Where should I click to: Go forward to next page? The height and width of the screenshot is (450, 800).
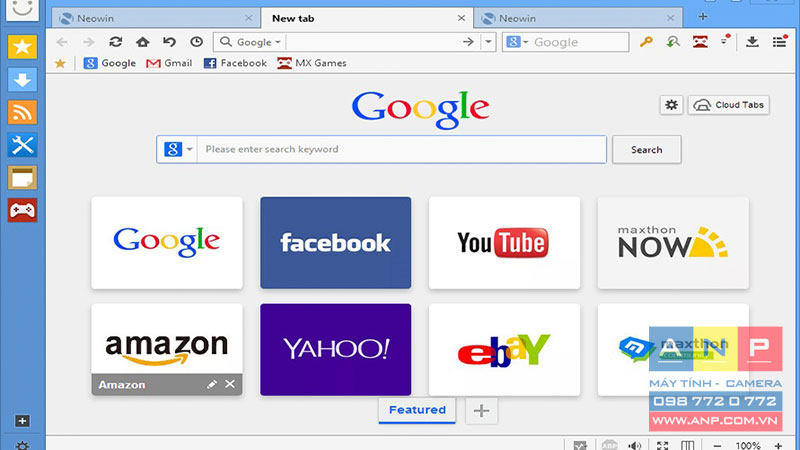[89, 42]
